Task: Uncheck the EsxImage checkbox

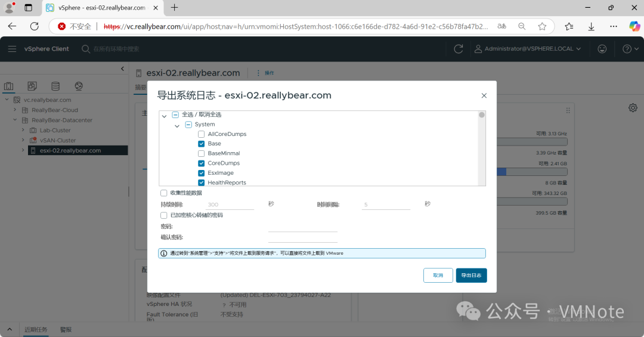Action: click(x=202, y=173)
